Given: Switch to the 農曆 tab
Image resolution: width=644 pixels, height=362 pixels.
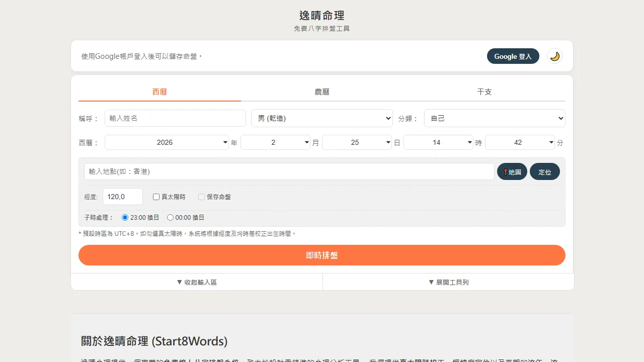Looking at the screenshot, I should point(321,92).
